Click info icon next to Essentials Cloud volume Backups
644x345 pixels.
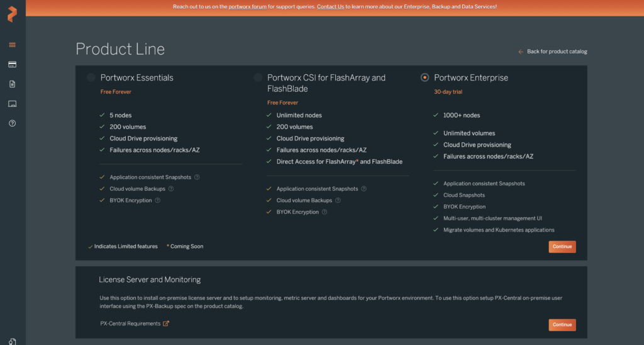click(171, 189)
